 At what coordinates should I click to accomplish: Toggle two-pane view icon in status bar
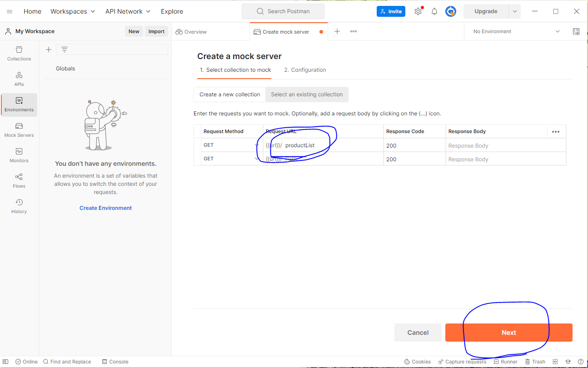point(555,362)
